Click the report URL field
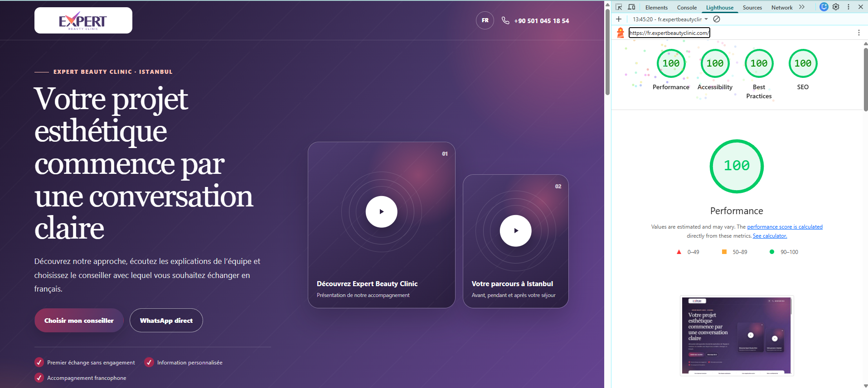 pyautogui.click(x=669, y=33)
